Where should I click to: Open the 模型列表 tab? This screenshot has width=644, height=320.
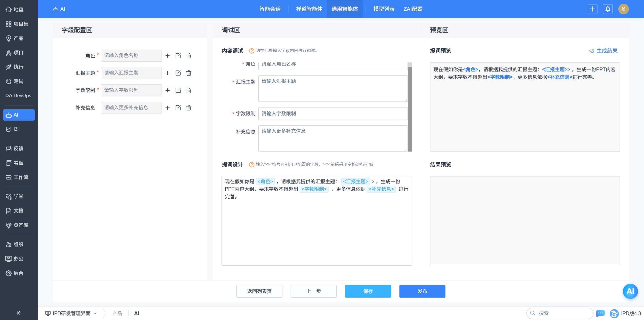pos(384,9)
